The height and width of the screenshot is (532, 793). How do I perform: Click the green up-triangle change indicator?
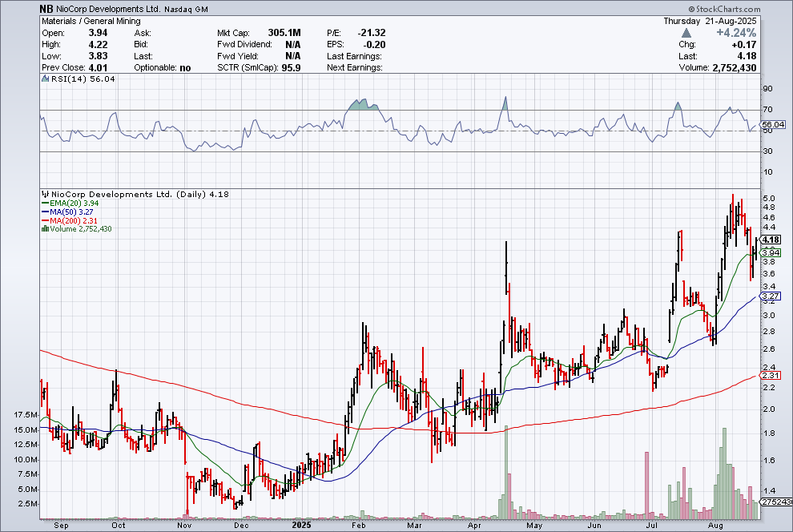point(686,33)
